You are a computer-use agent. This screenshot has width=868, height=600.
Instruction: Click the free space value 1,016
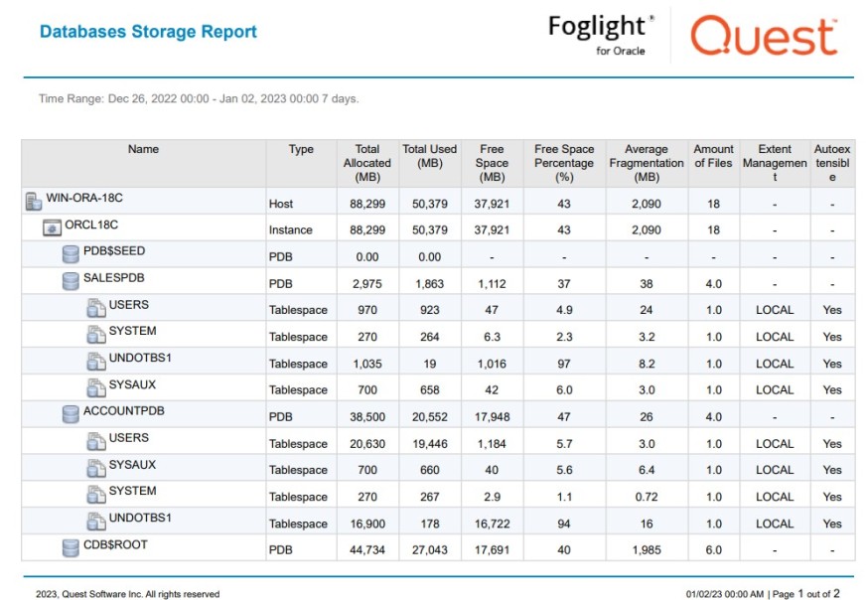[x=492, y=364]
